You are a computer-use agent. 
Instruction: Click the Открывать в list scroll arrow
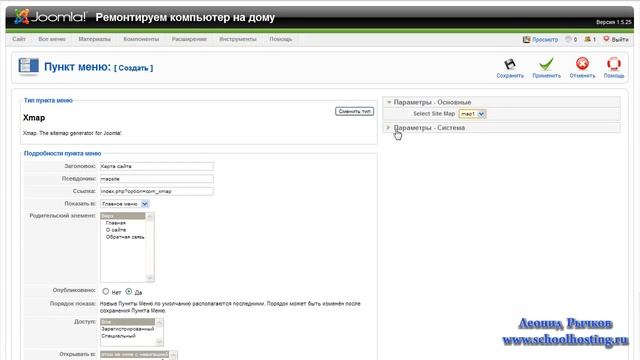[173, 356]
